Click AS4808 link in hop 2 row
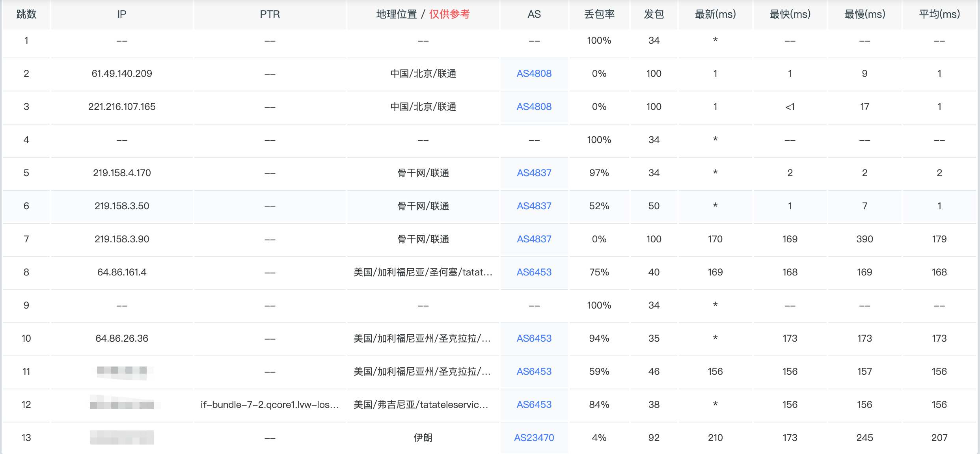Viewport: 980px width, 454px height. pos(534,74)
